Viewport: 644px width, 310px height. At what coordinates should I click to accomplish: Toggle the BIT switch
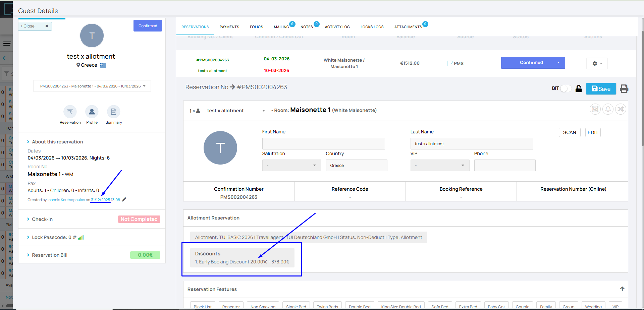566,88
